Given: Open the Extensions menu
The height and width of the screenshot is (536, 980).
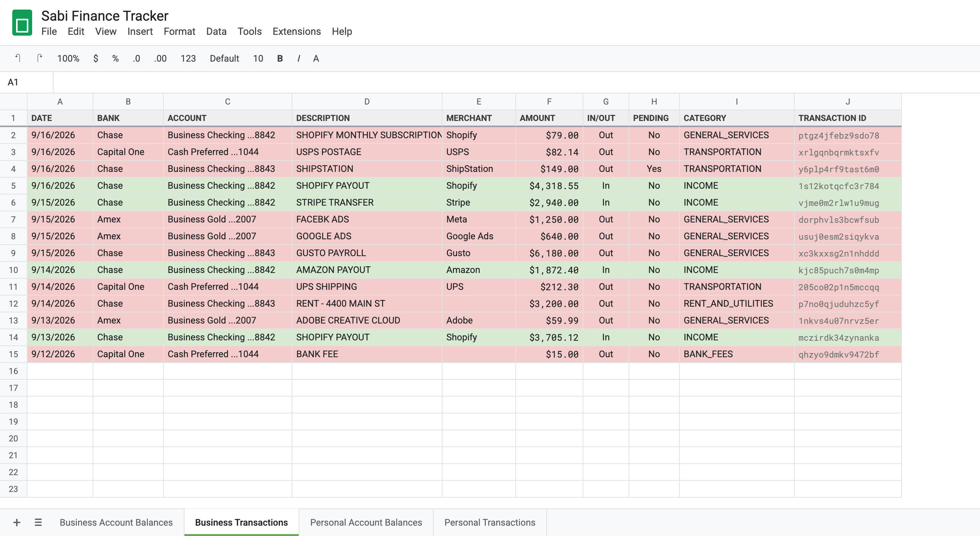Looking at the screenshot, I should (297, 31).
